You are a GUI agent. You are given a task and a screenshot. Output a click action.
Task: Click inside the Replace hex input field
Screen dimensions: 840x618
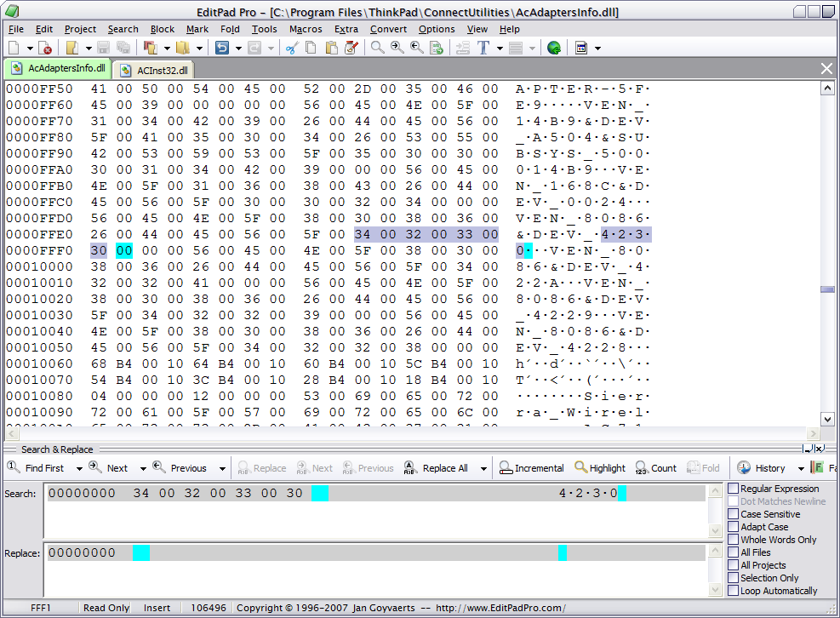(376, 569)
